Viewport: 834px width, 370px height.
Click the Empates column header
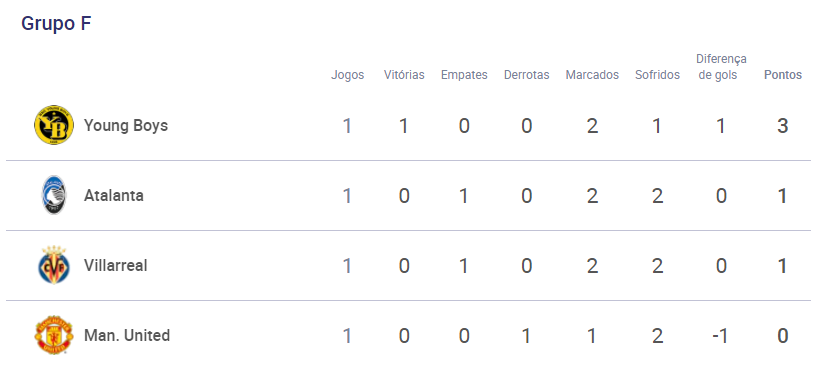coord(464,75)
